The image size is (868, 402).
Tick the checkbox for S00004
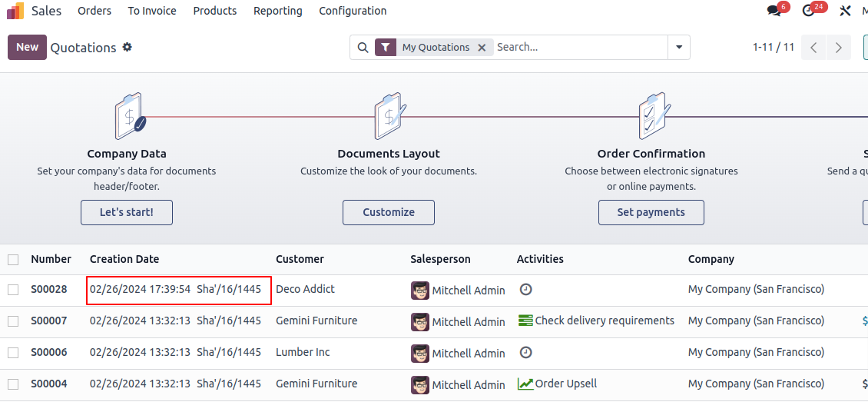point(13,384)
